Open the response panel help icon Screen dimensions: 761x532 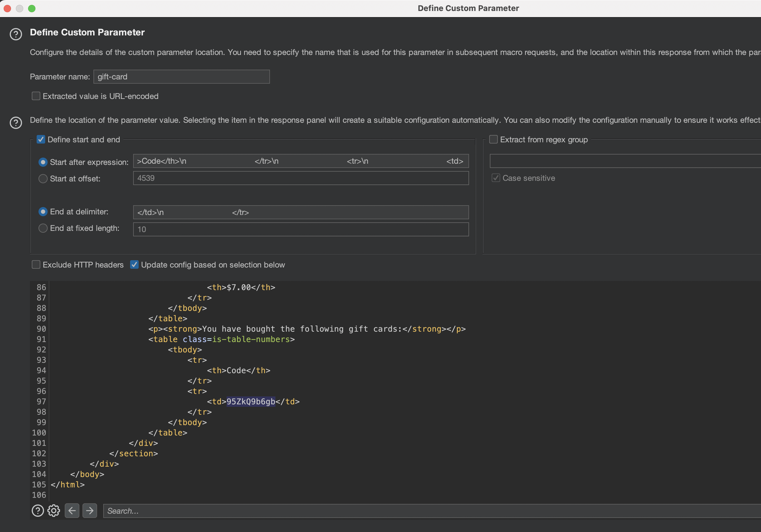click(38, 510)
